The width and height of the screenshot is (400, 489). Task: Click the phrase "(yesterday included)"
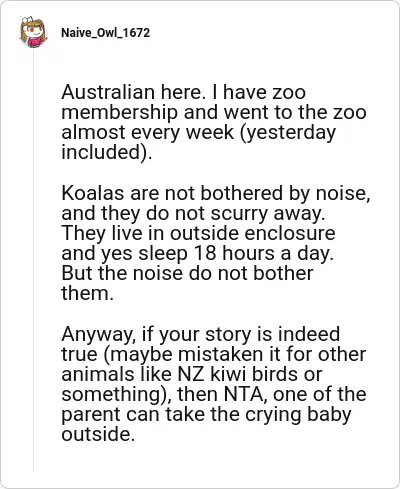click(198, 142)
